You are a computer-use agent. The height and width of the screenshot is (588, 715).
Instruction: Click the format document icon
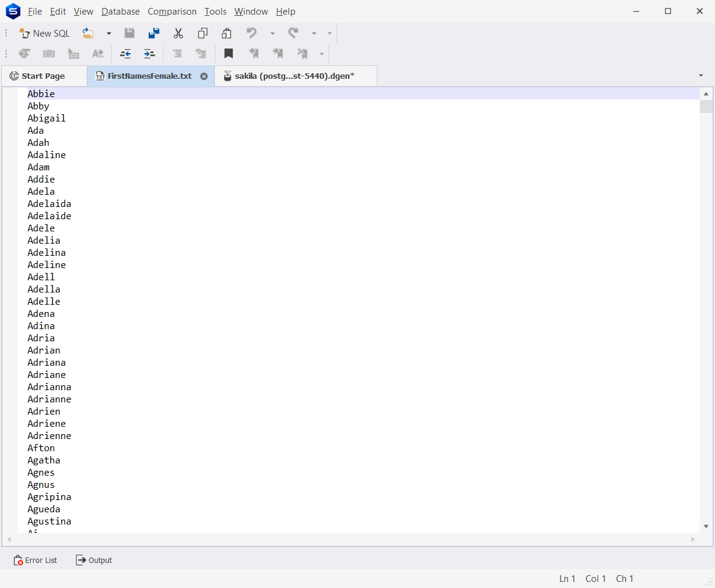(24, 53)
